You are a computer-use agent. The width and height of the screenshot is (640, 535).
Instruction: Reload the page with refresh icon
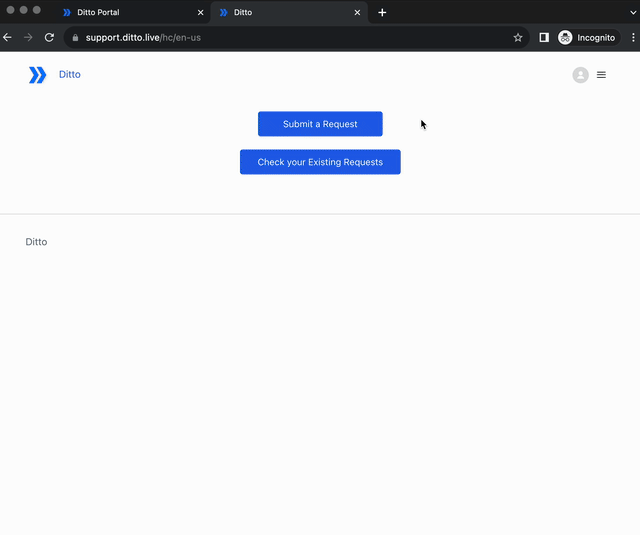[x=49, y=38]
